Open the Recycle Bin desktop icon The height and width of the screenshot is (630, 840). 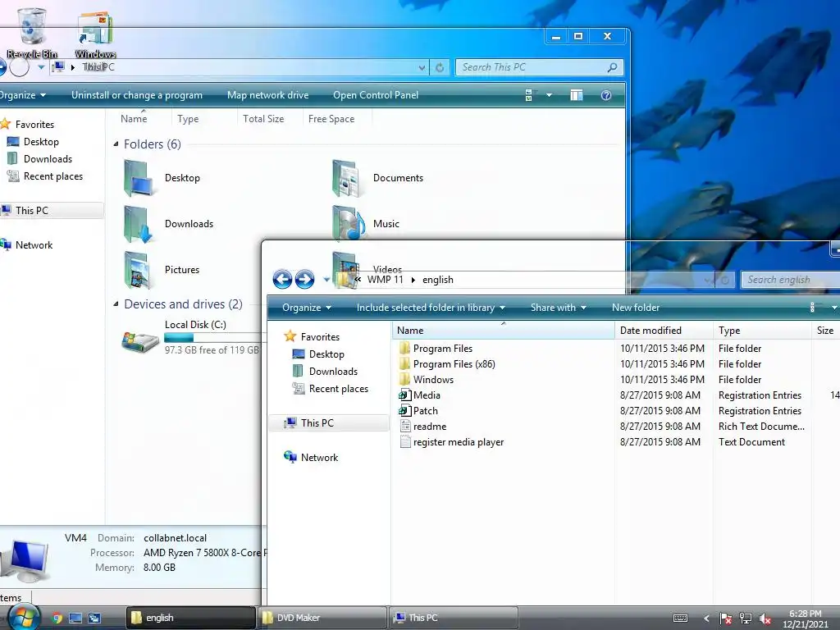pyautogui.click(x=32, y=31)
